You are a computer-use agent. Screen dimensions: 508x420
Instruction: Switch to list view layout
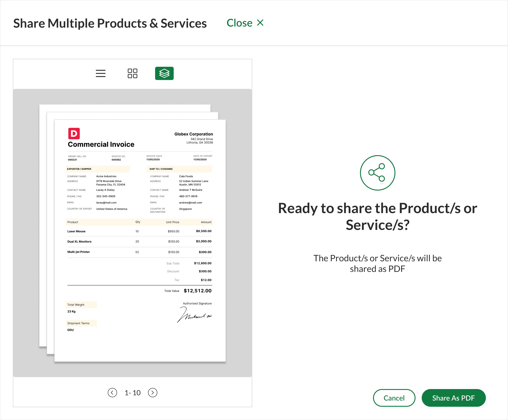coord(101,73)
